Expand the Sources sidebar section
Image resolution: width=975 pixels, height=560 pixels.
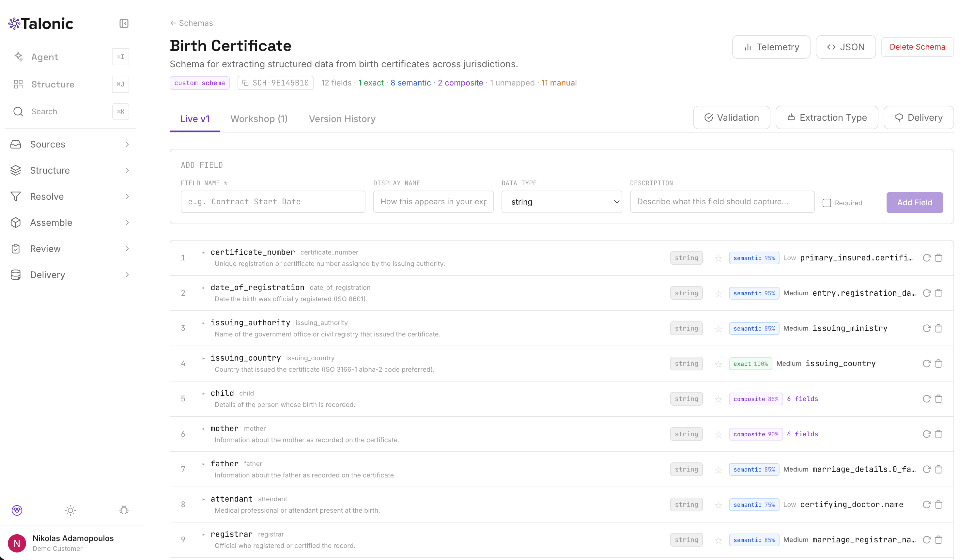(x=70, y=144)
